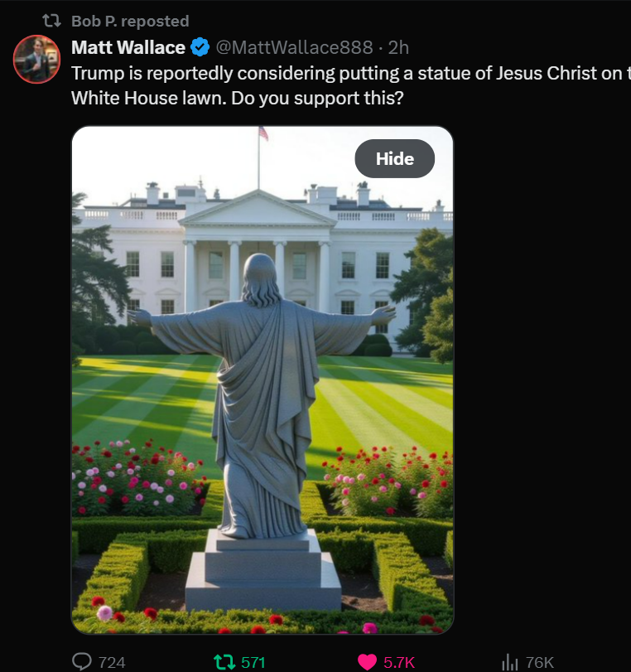Click the tweet text about Jesus statue

point(351,85)
